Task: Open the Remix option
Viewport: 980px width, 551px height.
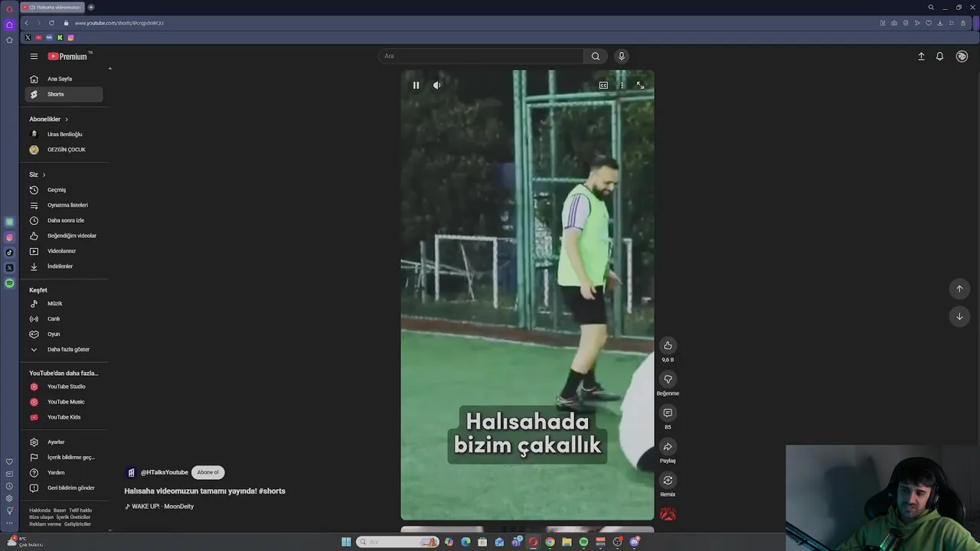Action: click(668, 480)
